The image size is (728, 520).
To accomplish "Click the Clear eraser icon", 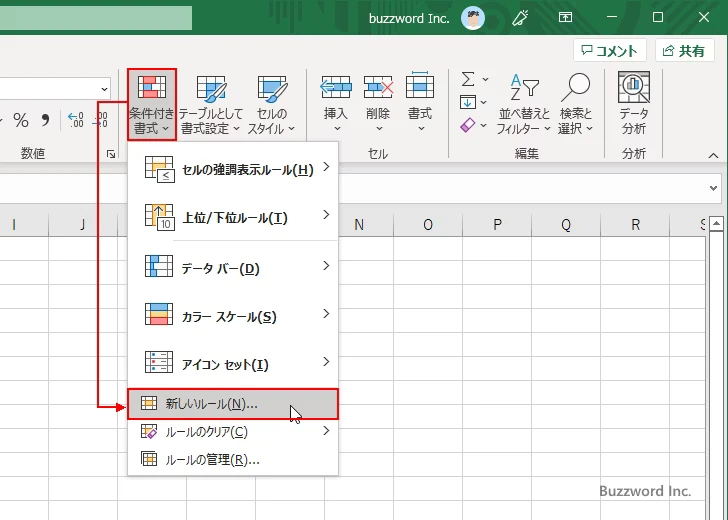I will click(468, 125).
